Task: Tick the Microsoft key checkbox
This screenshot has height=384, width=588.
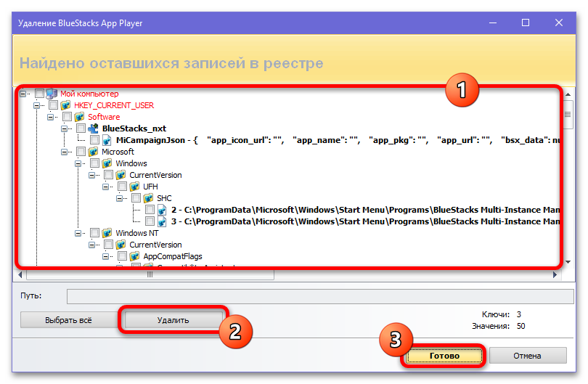Action: 81,152
